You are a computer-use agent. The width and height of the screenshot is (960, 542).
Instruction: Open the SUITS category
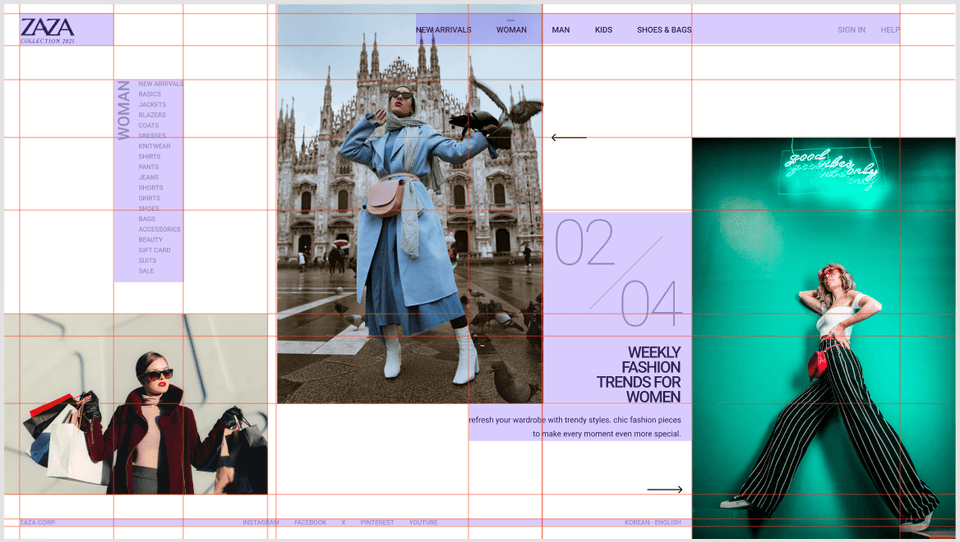pyautogui.click(x=147, y=261)
